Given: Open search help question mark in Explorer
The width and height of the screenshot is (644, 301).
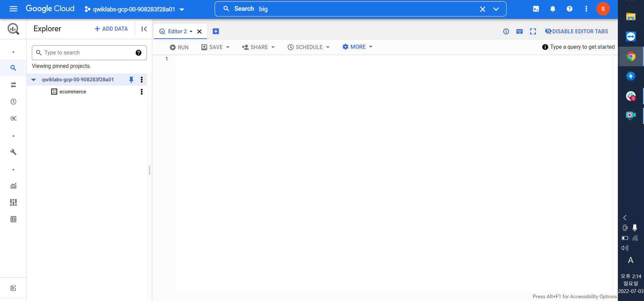Looking at the screenshot, I should pos(139,53).
